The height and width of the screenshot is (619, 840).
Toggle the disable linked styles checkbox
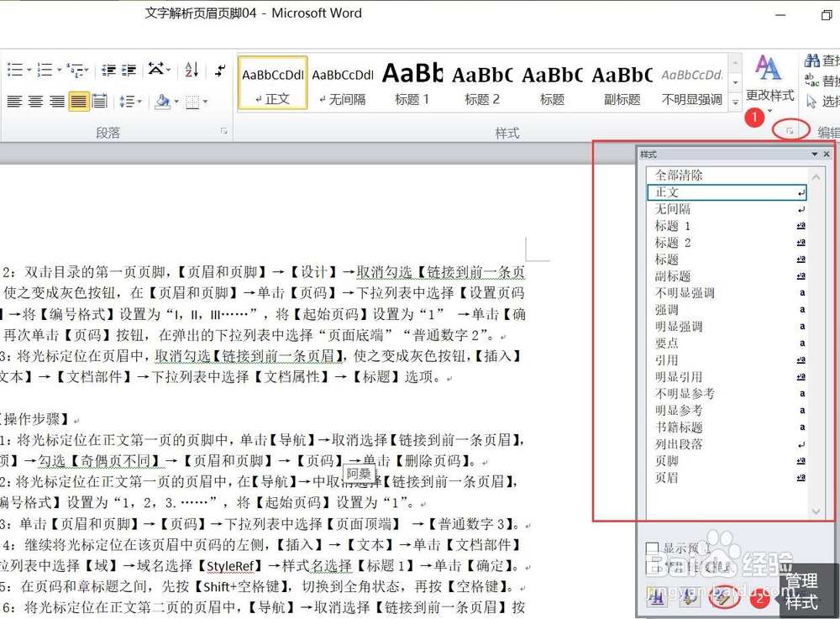coord(653,568)
